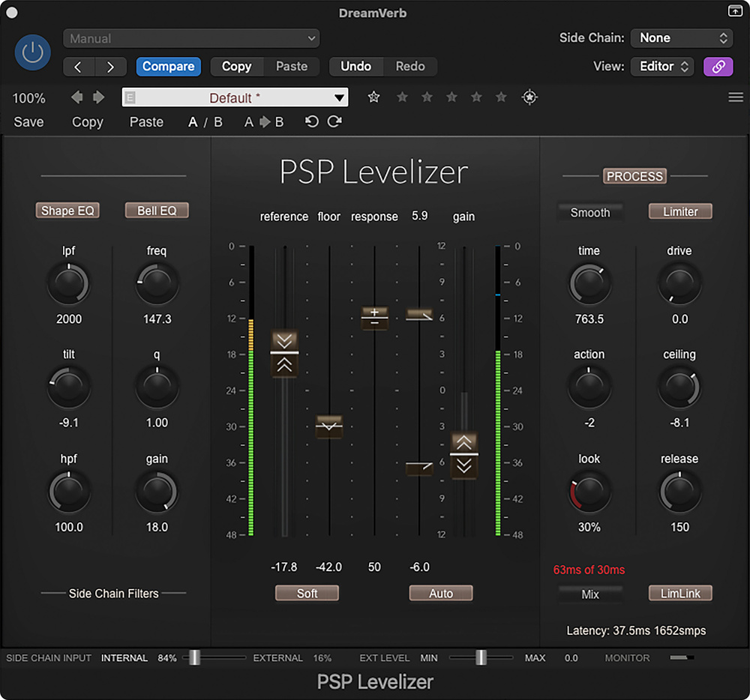Click the Bell EQ gain knob
The image size is (750, 700).
pos(157,492)
